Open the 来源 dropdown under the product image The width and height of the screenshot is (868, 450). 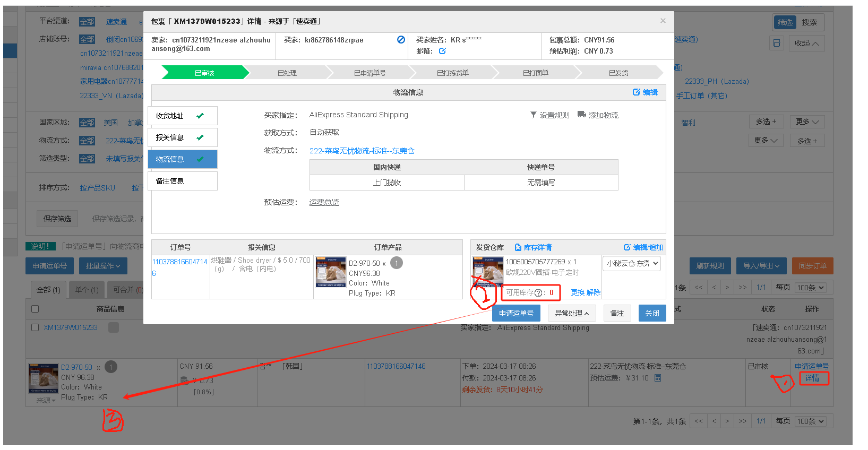[46, 400]
